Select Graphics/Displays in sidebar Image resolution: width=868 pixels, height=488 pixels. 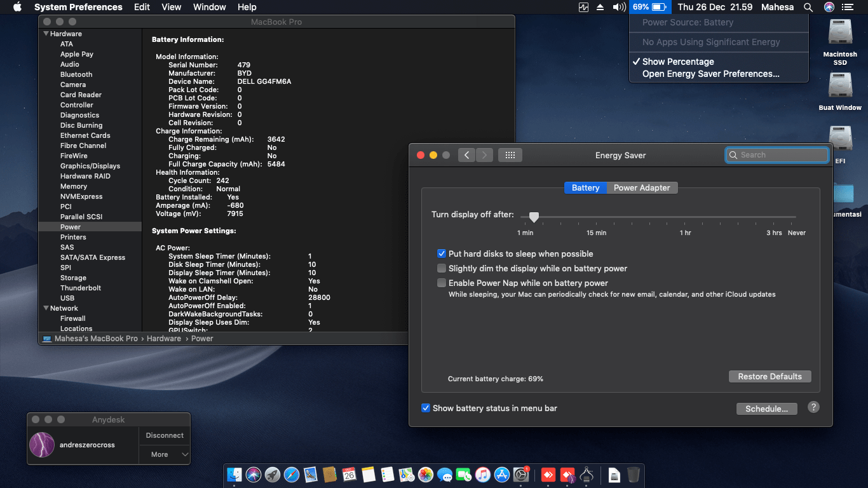pos(90,166)
